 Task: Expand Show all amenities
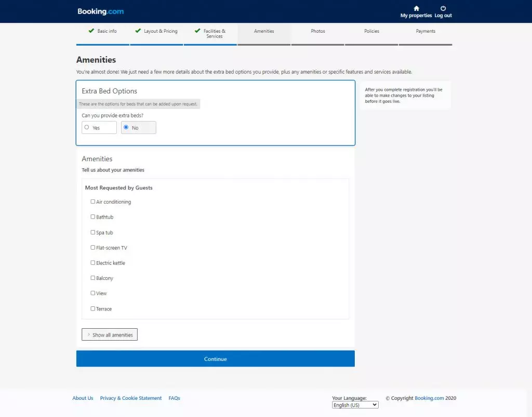tap(110, 334)
